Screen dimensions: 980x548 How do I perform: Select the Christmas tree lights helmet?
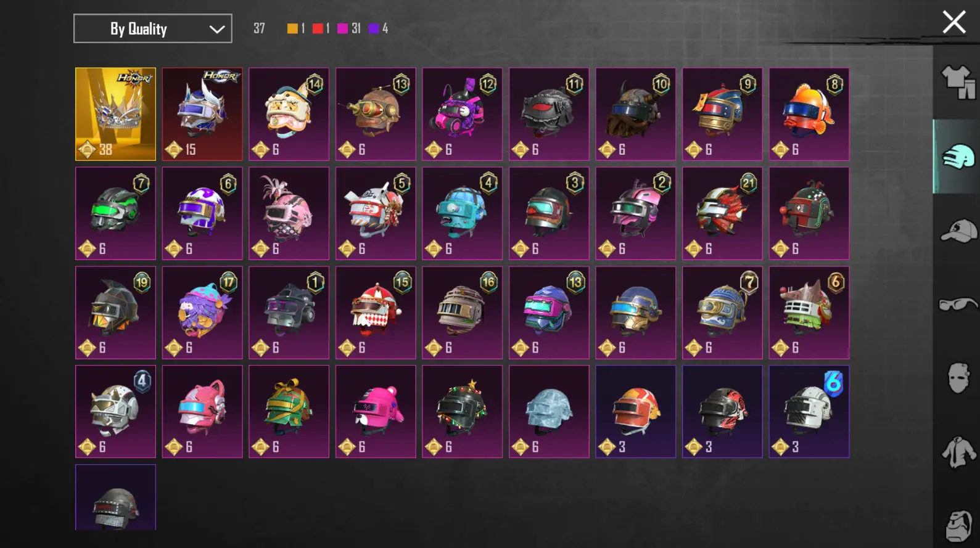(462, 411)
